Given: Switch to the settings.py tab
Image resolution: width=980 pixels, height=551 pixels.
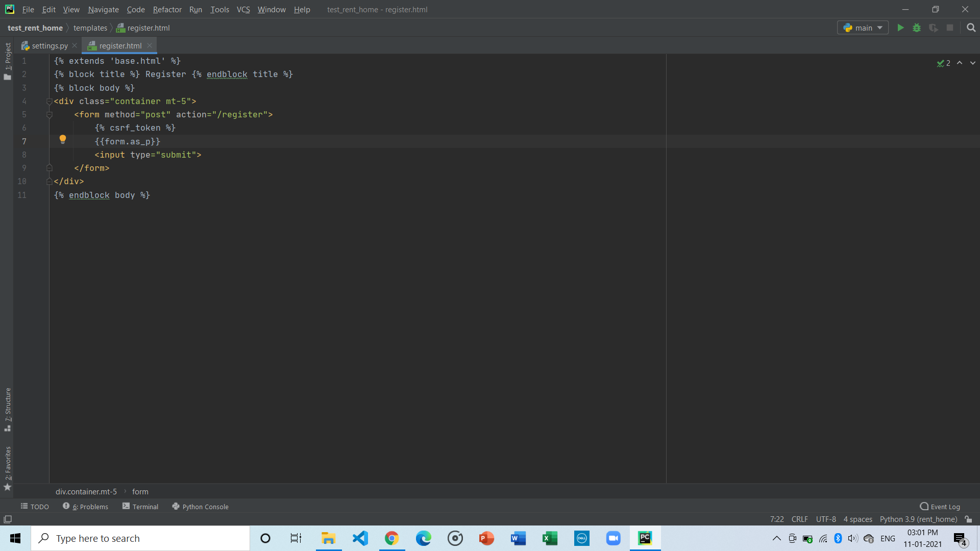Looking at the screenshot, I should click(x=49, y=46).
